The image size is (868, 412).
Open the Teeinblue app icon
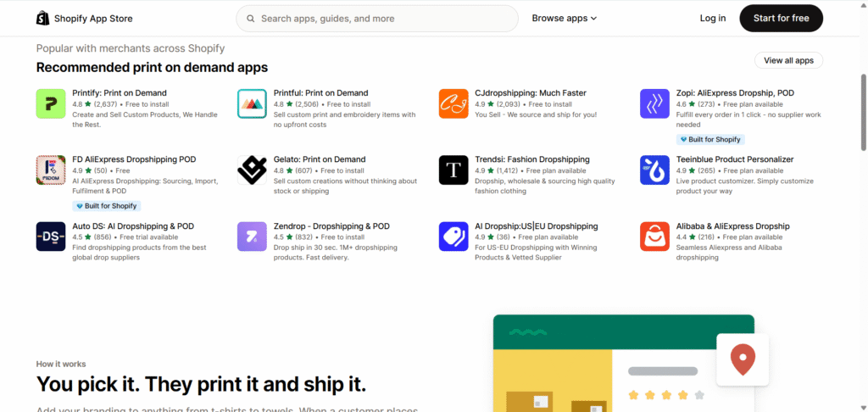pos(654,170)
